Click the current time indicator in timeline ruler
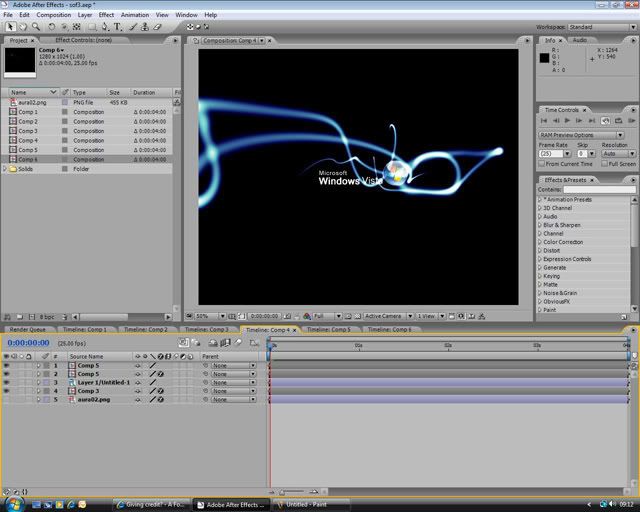Viewport: 640px width, 512px height. click(270, 345)
